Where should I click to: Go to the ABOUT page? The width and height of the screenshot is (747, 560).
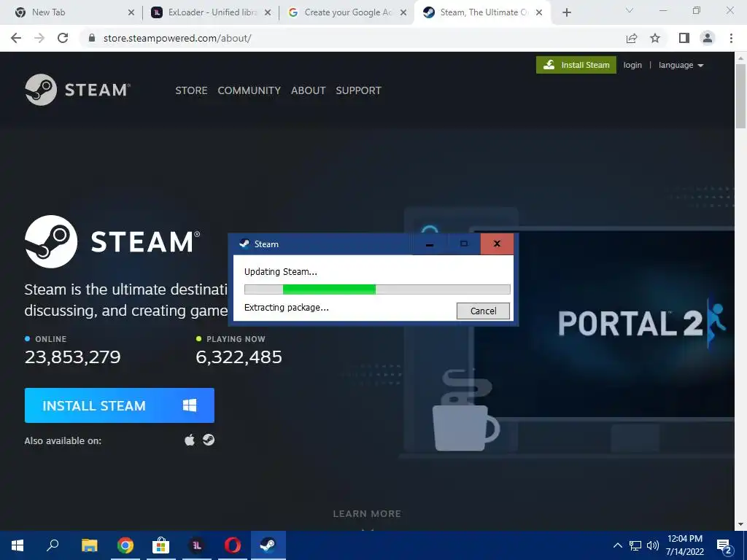(309, 90)
